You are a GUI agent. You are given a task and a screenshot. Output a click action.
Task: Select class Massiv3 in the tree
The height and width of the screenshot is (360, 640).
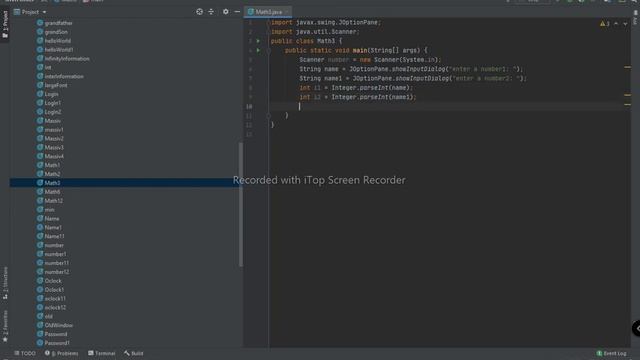coord(50,147)
